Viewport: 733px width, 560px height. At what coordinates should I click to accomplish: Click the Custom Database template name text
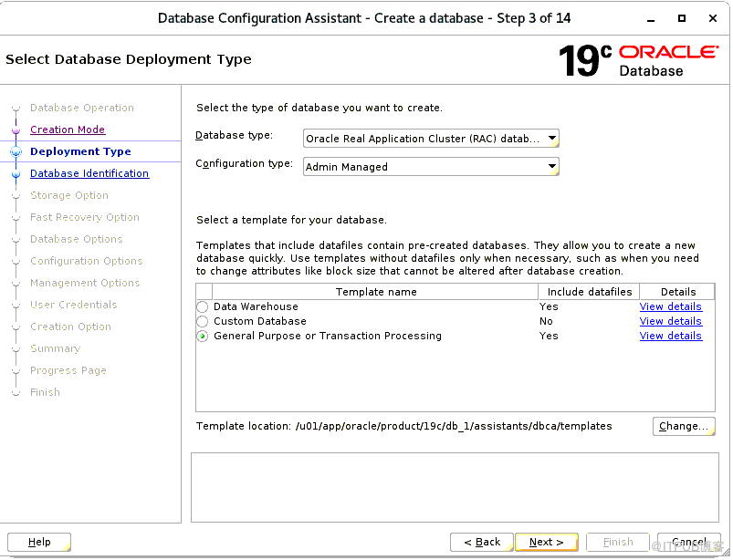[260, 321]
